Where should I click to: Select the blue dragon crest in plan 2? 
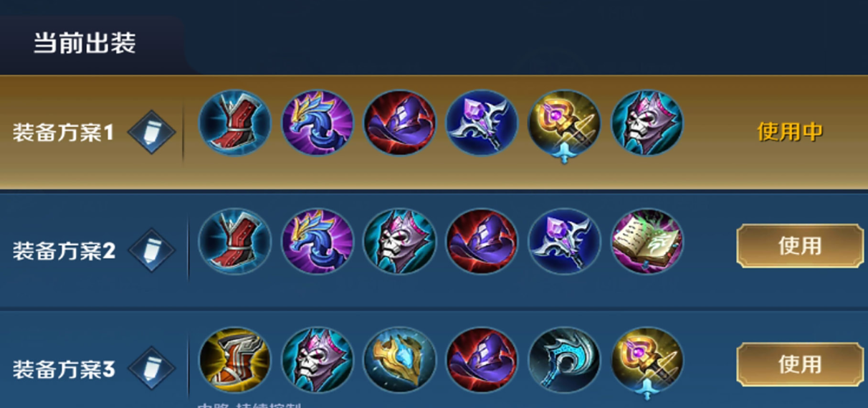(317, 242)
